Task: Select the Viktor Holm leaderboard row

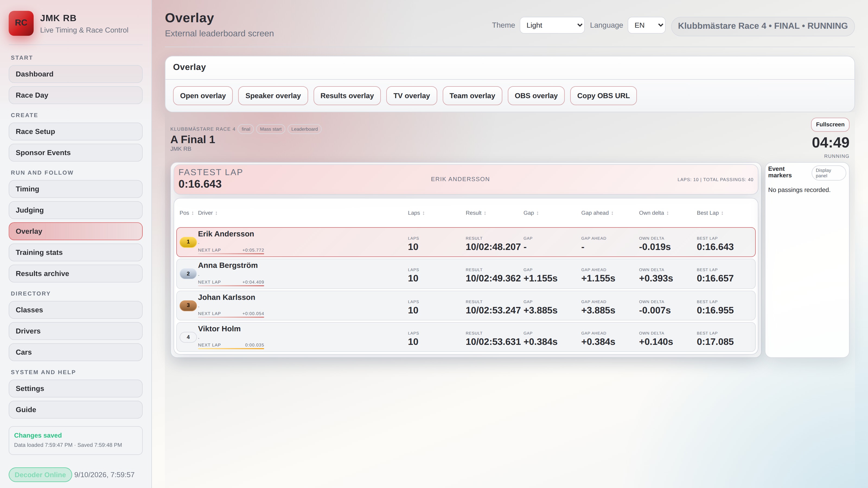Action: [466, 337]
